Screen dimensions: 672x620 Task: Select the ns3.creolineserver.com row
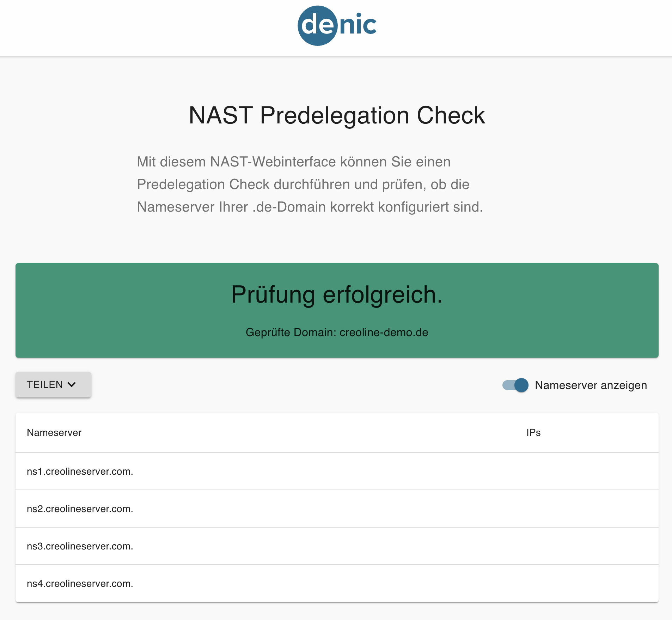[x=337, y=546]
